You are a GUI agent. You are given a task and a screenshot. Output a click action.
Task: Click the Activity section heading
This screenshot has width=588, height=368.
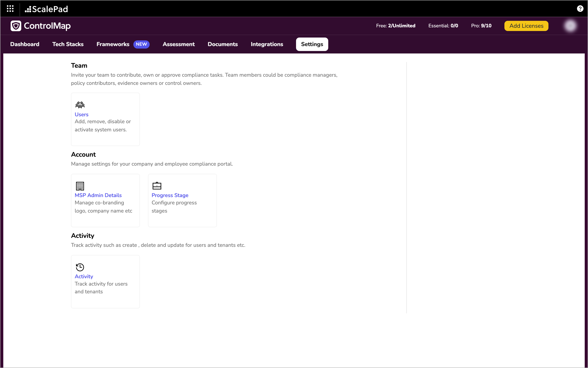[x=82, y=236]
